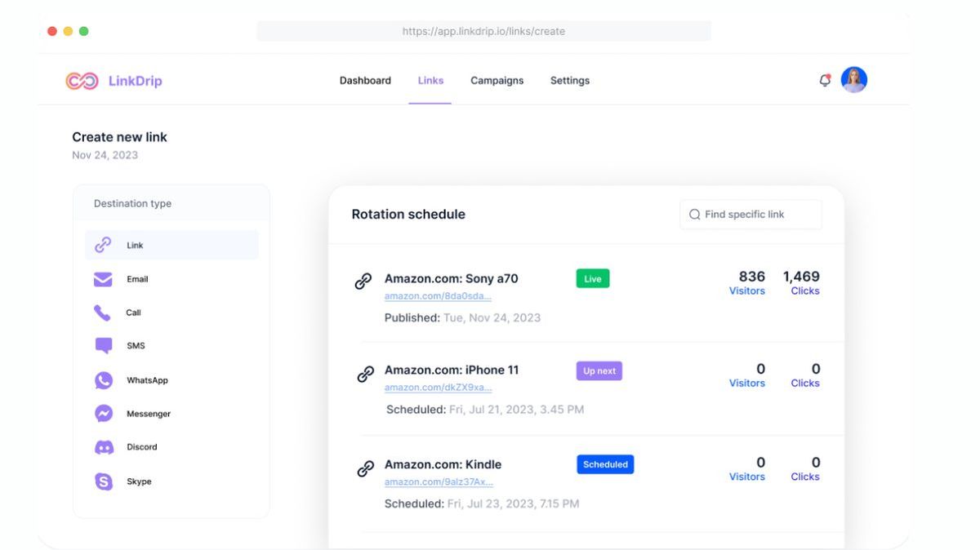Image resolution: width=980 pixels, height=550 pixels.
Task: Select the Link chain icon in Destination type
Action: point(103,245)
